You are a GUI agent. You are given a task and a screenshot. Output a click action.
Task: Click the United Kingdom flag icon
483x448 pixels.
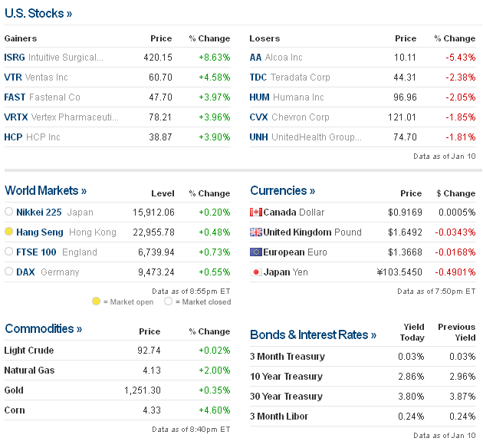(x=256, y=232)
